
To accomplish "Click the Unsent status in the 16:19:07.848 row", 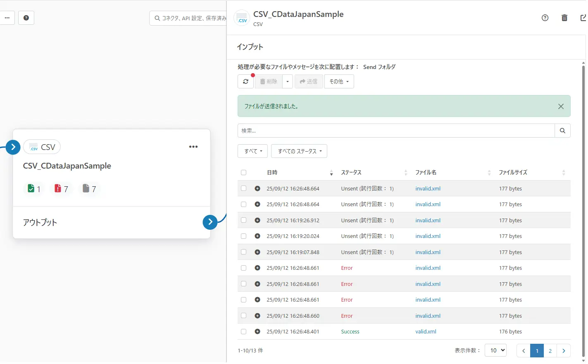I will point(367,252).
